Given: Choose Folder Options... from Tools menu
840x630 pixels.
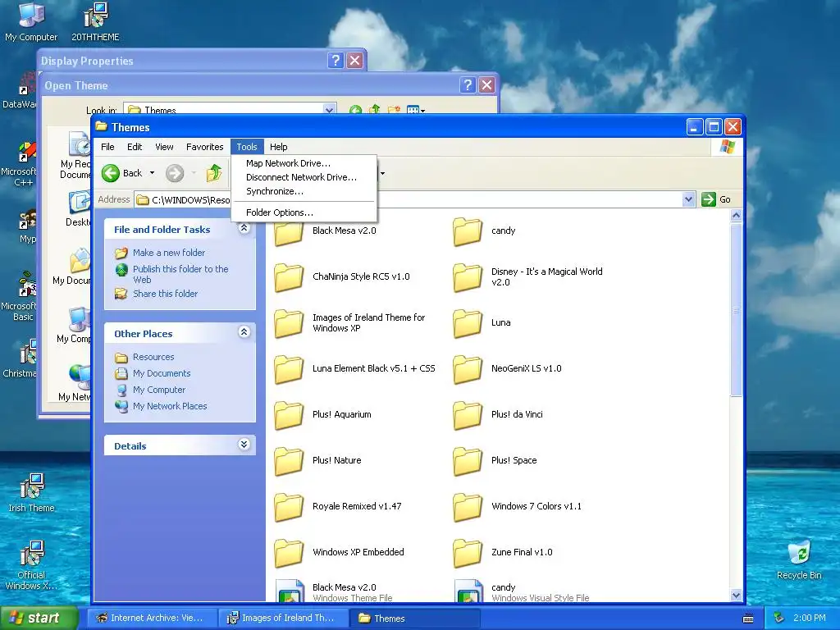Looking at the screenshot, I should (304, 212).
